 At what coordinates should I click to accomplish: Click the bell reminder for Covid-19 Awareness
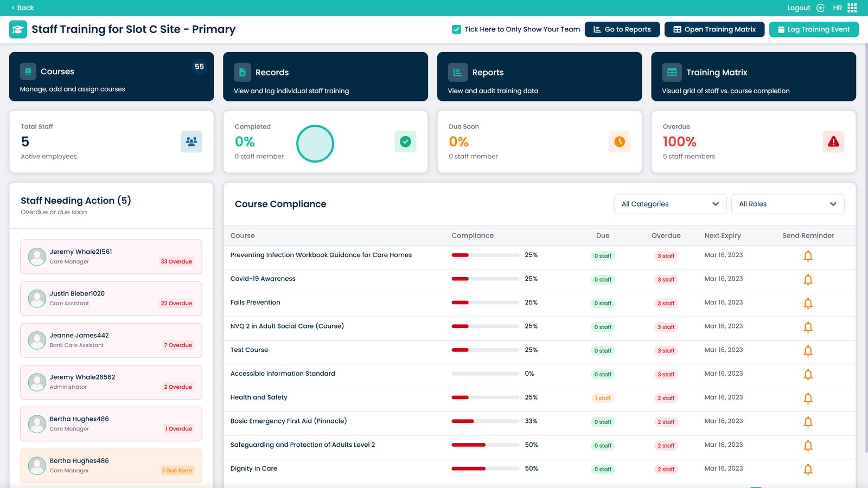coord(808,280)
